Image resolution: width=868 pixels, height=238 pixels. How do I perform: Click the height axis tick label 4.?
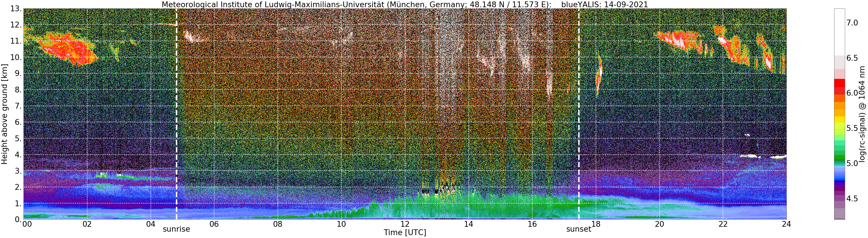(18, 155)
